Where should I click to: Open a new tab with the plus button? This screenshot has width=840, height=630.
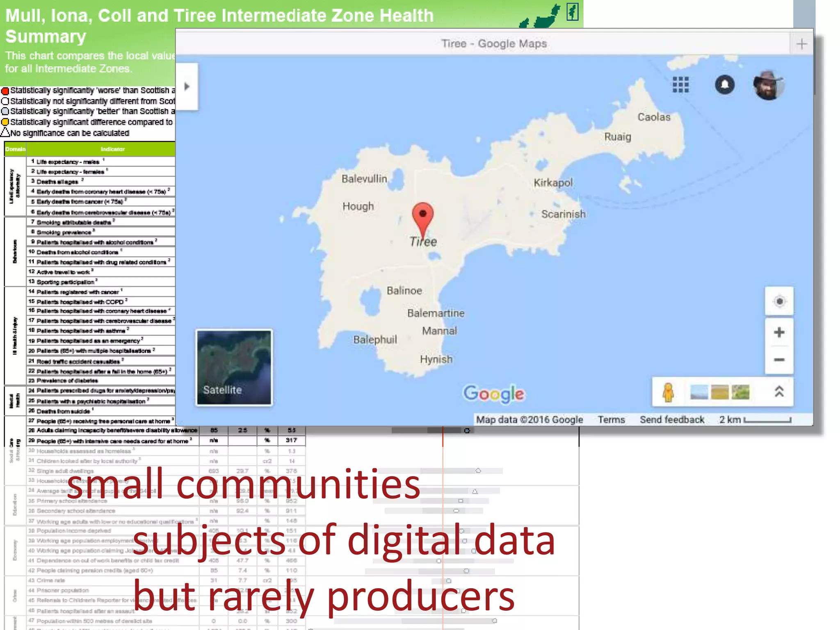pos(801,44)
